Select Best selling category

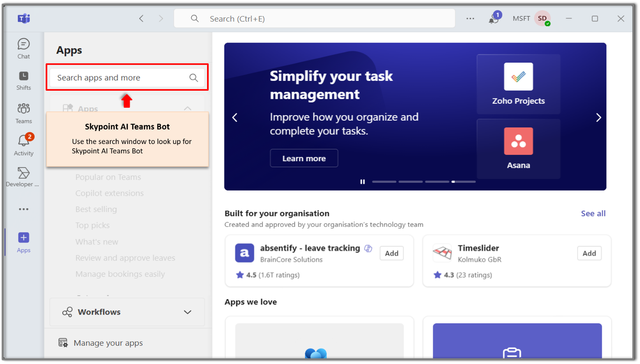[96, 209]
